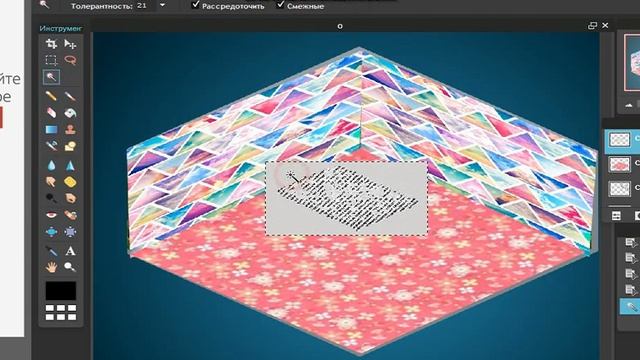Select the Clone Stamp tool
The image size is (640, 360).
tap(70, 129)
